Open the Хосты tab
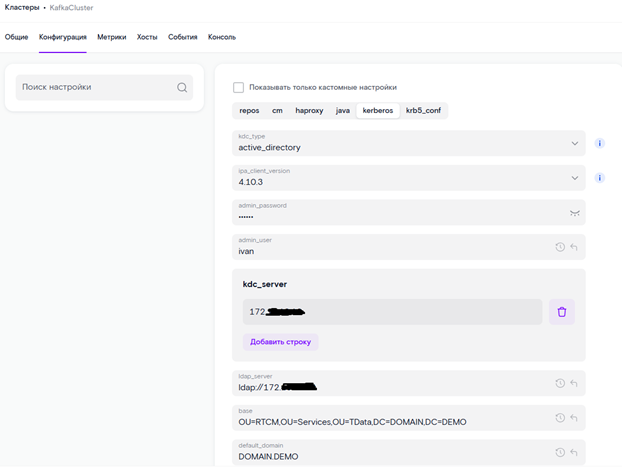622x467 pixels. [147, 37]
